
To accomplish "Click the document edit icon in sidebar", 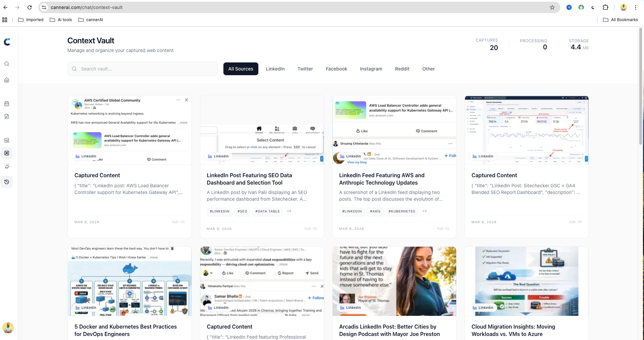I will [x=7, y=116].
